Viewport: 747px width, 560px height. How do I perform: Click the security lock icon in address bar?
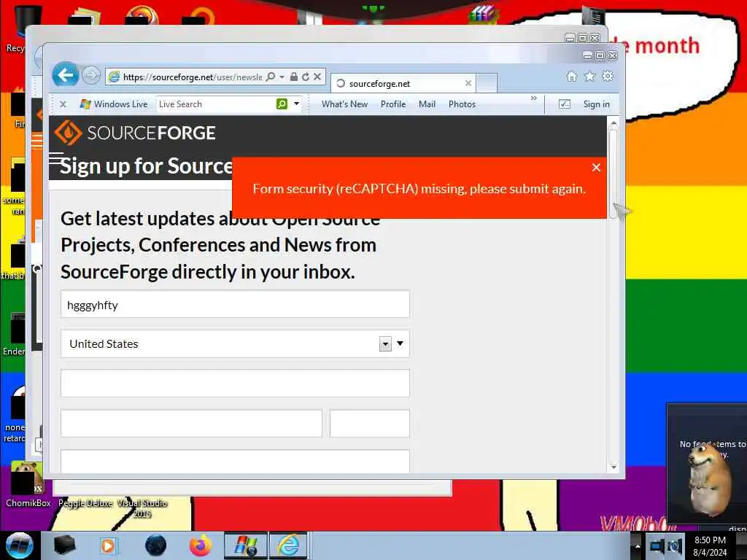click(294, 77)
